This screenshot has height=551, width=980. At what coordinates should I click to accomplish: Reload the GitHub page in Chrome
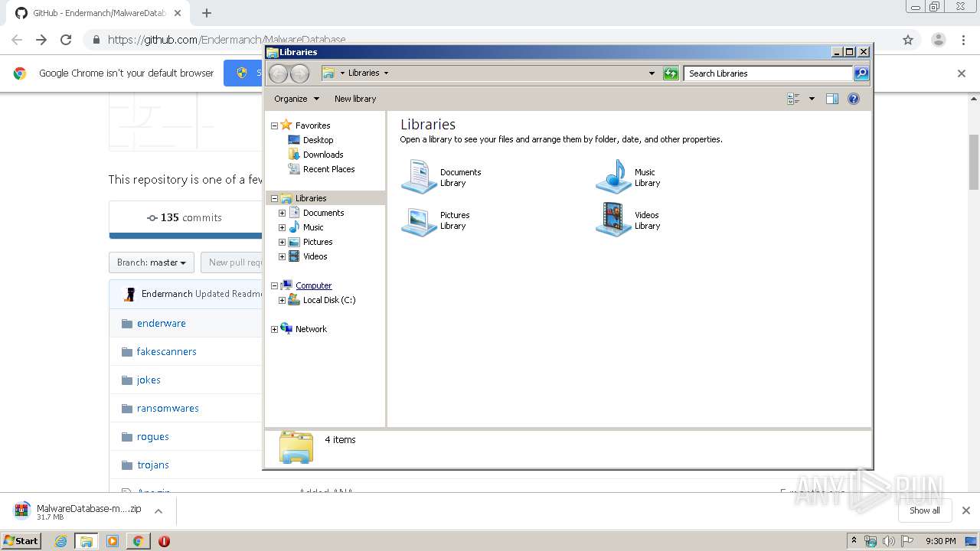(66, 40)
